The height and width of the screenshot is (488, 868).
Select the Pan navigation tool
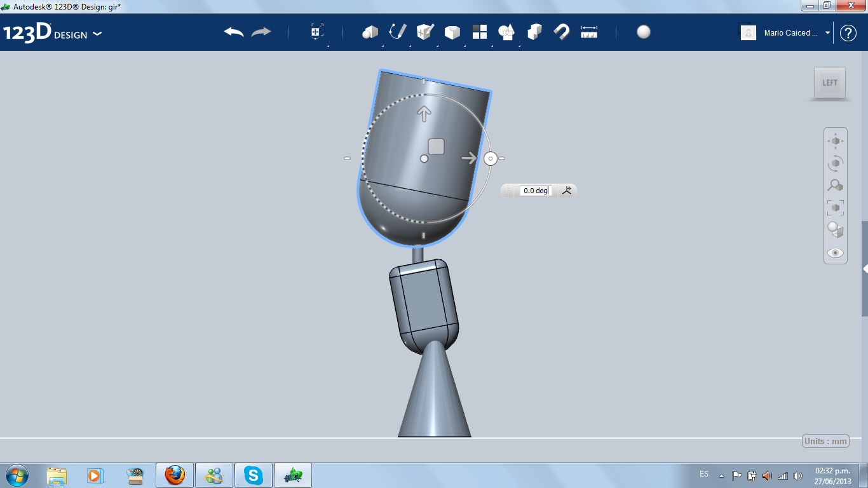[x=835, y=141]
